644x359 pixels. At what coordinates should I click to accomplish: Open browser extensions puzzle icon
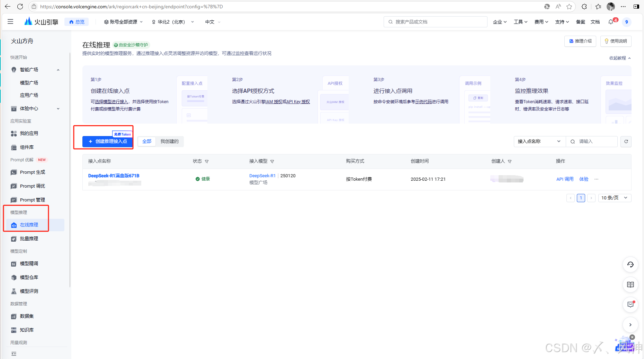click(584, 6)
